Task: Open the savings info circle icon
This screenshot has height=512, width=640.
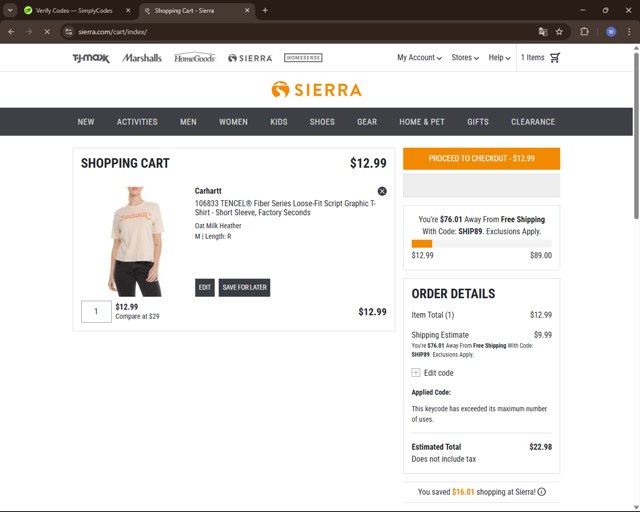Action: coord(542,492)
